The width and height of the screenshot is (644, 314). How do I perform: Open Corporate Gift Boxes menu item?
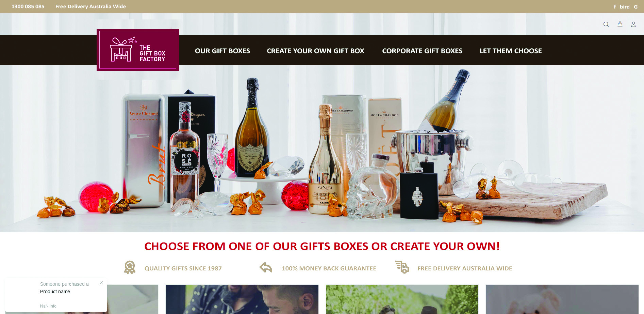tap(422, 51)
